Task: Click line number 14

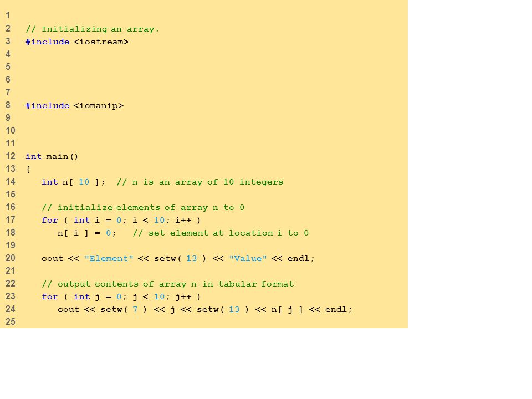Action: (x=11, y=182)
